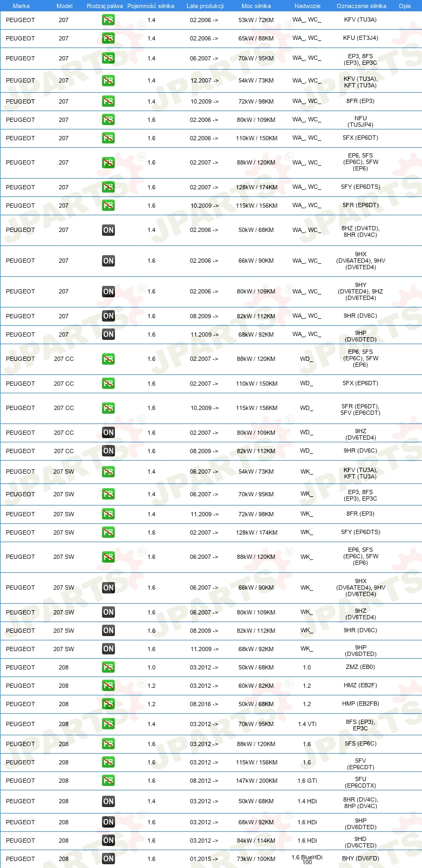The width and height of the screenshot is (422, 868).
Task: Click diesel ON icon in 207 SW 66kW / 90KM row
Action: 108,587
